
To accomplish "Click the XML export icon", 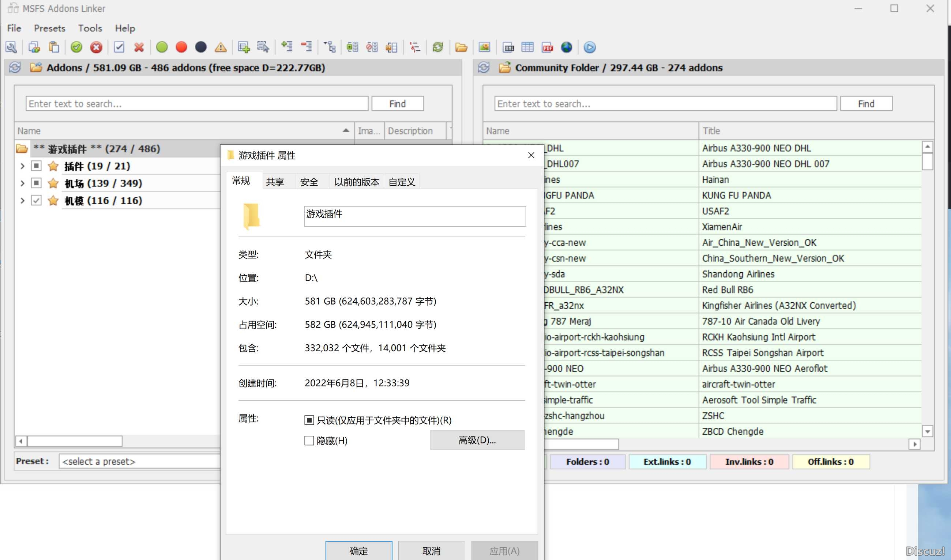I will coord(508,47).
